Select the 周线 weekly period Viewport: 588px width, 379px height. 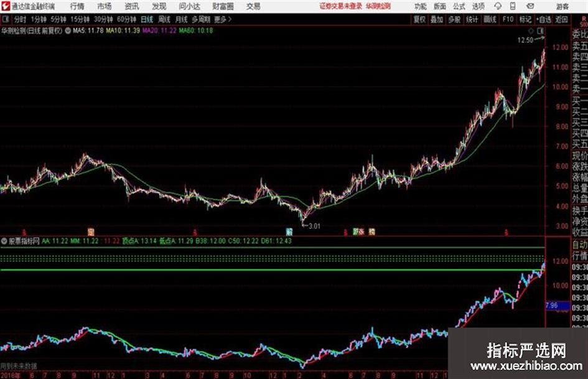[x=164, y=19]
